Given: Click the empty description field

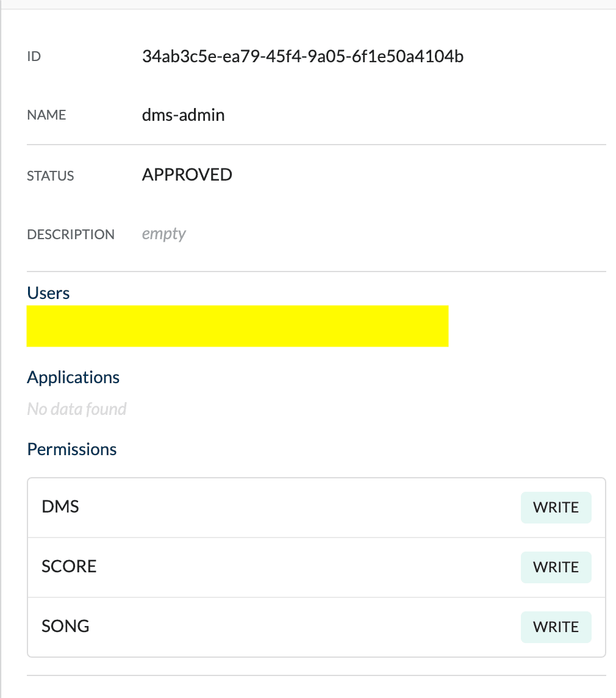Looking at the screenshot, I should coord(164,234).
